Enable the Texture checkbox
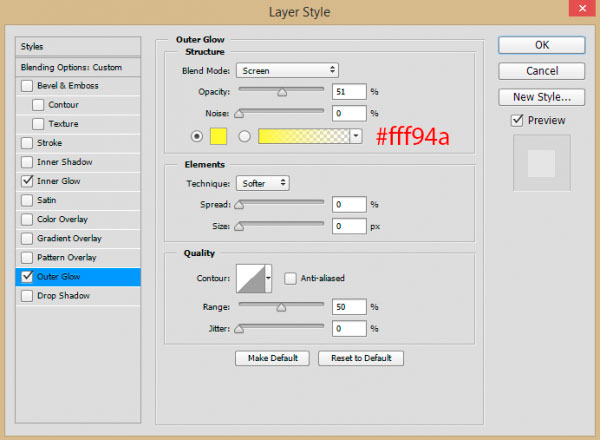The width and height of the screenshot is (600, 440). [x=38, y=124]
